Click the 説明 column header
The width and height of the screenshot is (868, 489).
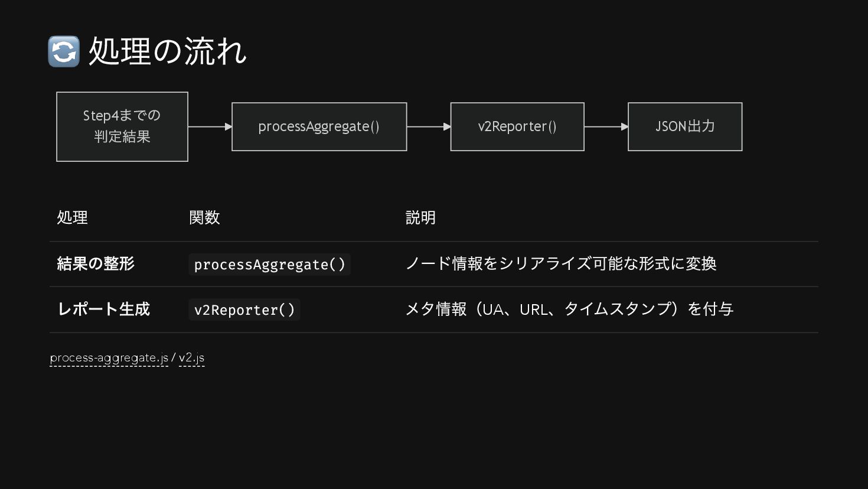420,218
